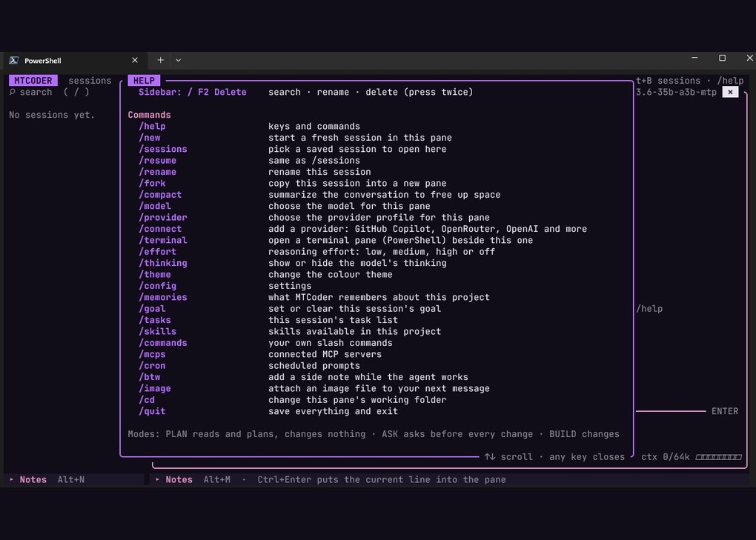Select the /resume command
The image size is (756, 540).
coord(158,161)
